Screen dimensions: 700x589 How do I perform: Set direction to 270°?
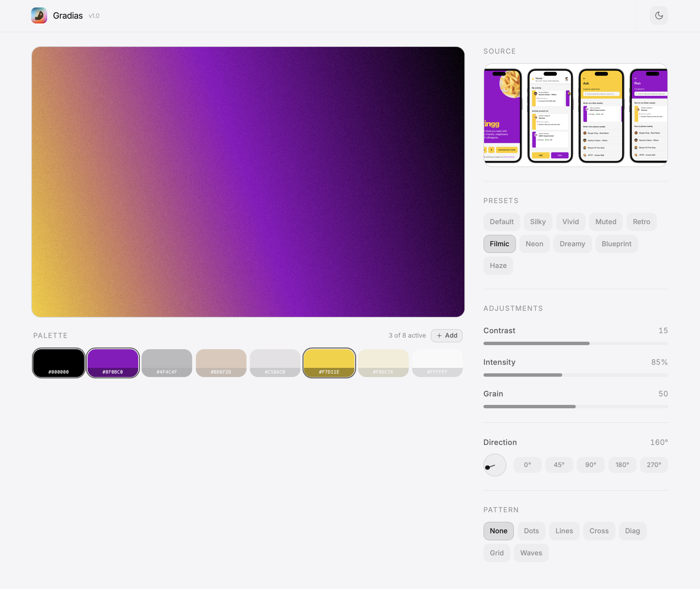(653, 465)
